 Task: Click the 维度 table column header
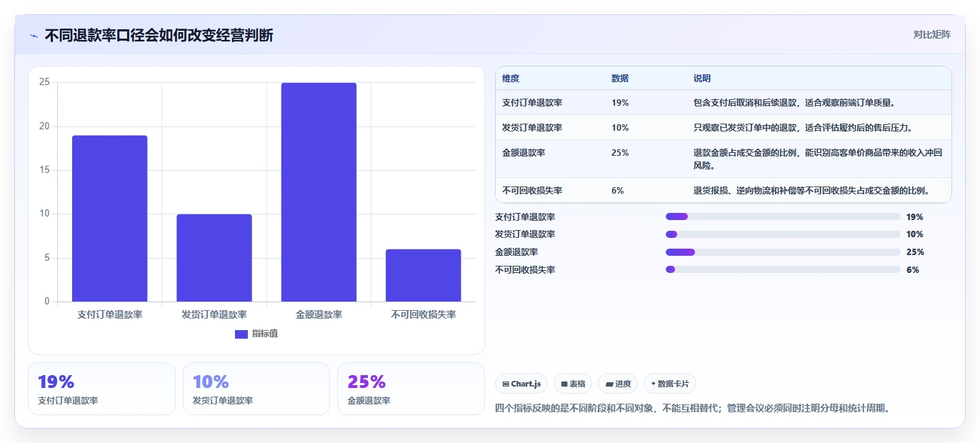coord(511,79)
